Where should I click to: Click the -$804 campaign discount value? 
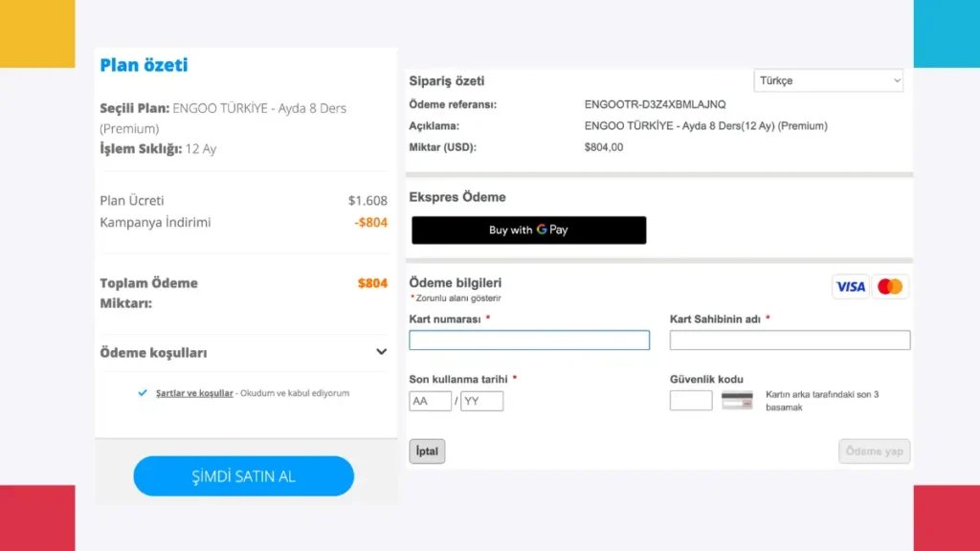(370, 222)
